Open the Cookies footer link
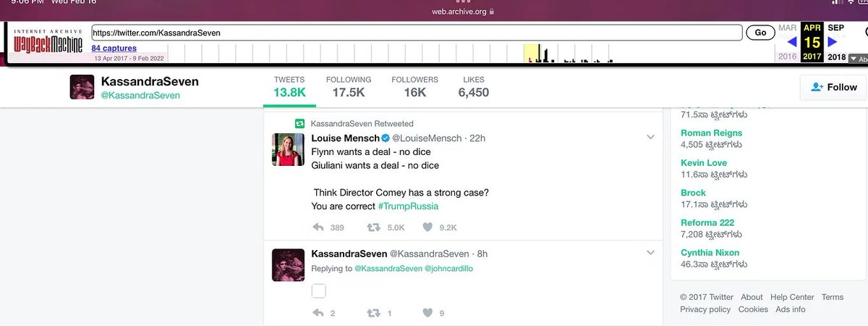Viewport: 868px width, 326px height. click(753, 309)
